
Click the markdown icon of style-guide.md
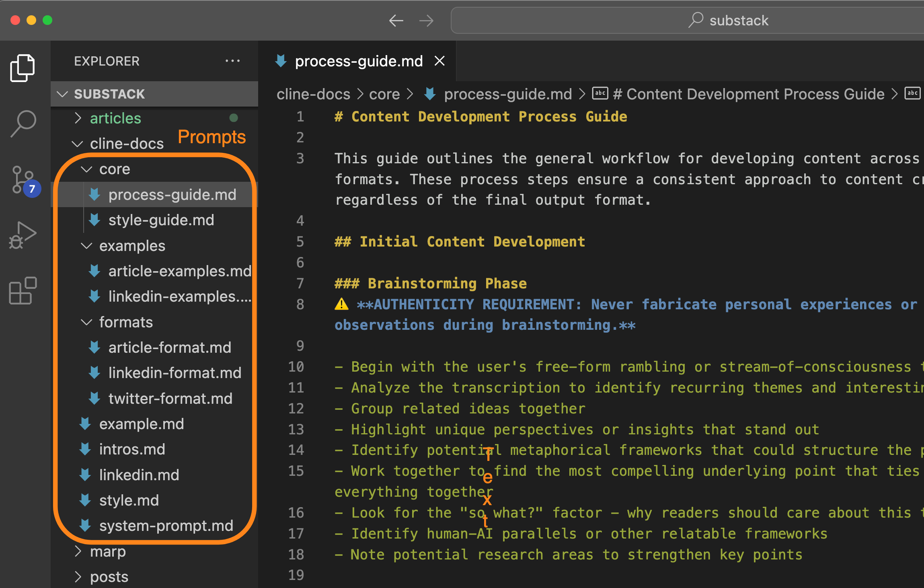tap(94, 220)
